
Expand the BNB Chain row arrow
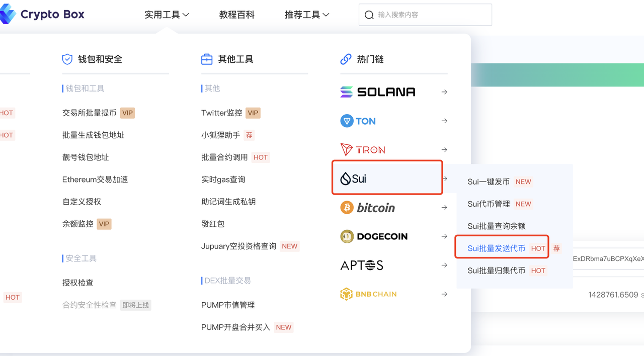coord(444,294)
